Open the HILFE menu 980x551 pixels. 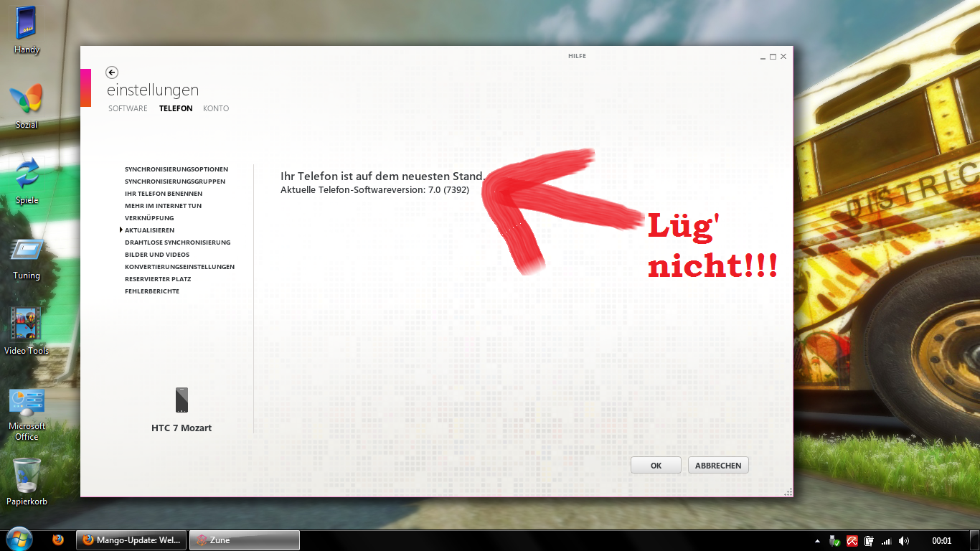point(577,56)
